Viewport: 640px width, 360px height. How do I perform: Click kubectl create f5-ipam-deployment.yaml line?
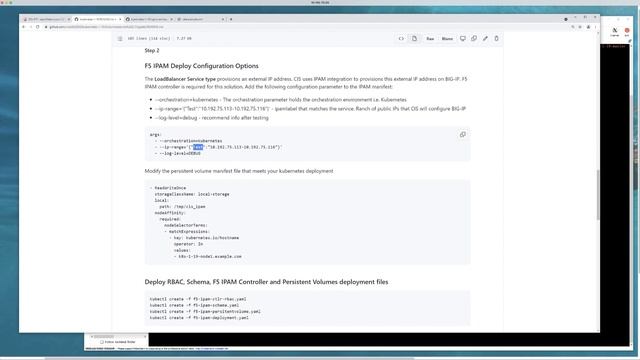(199, 318)
